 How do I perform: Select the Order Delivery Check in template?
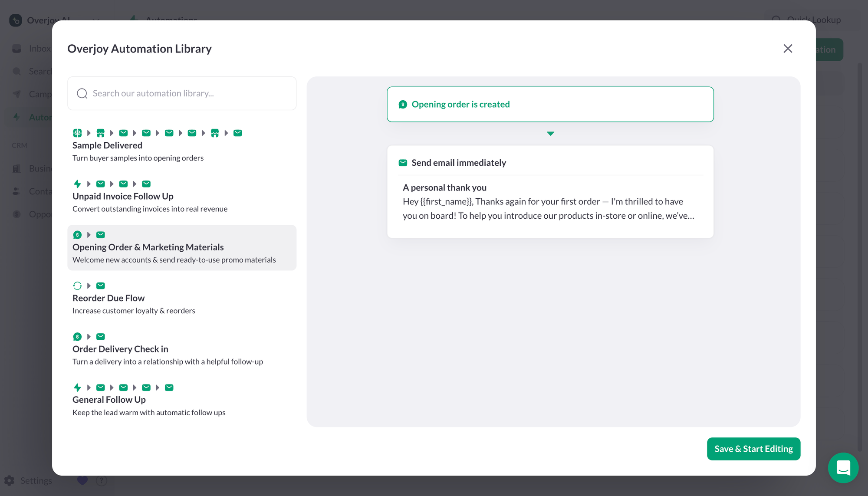click(x=182, y=349)
